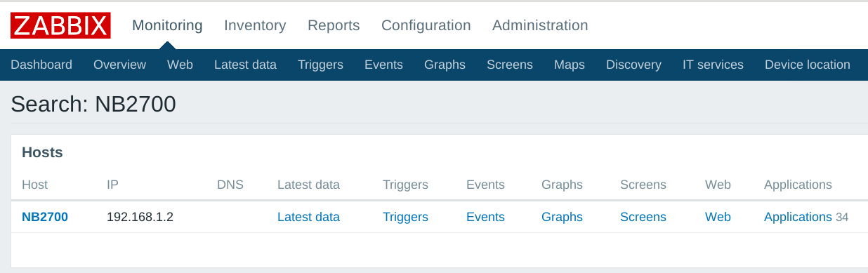Click the Applications count 34
868x273 pixels.
click(x=842, y=218)
